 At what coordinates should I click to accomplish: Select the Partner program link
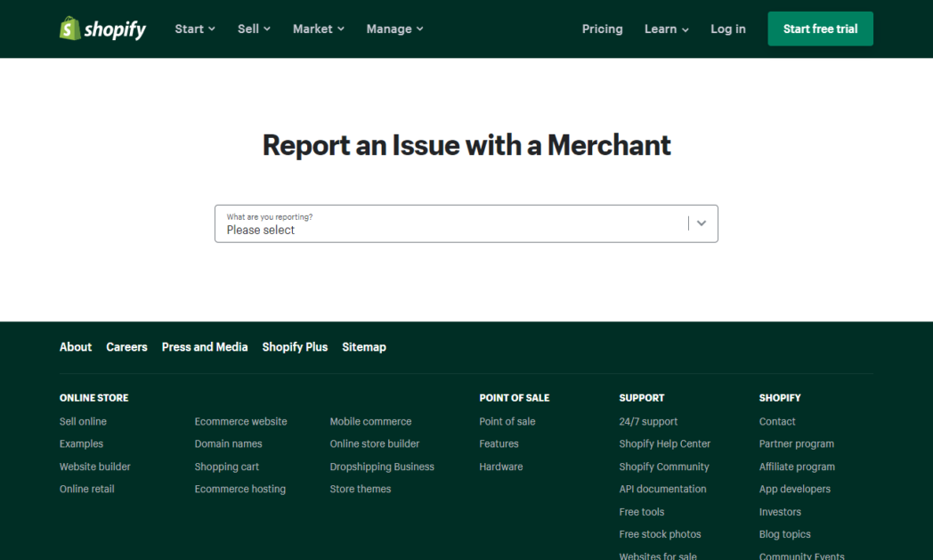tap(796, 443)
